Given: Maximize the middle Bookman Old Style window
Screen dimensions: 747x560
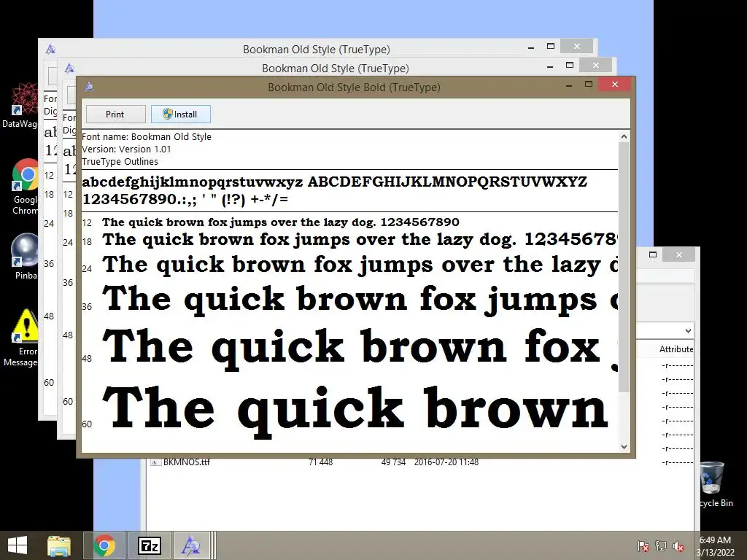Looking at the screenshot, I should [569, 65].
